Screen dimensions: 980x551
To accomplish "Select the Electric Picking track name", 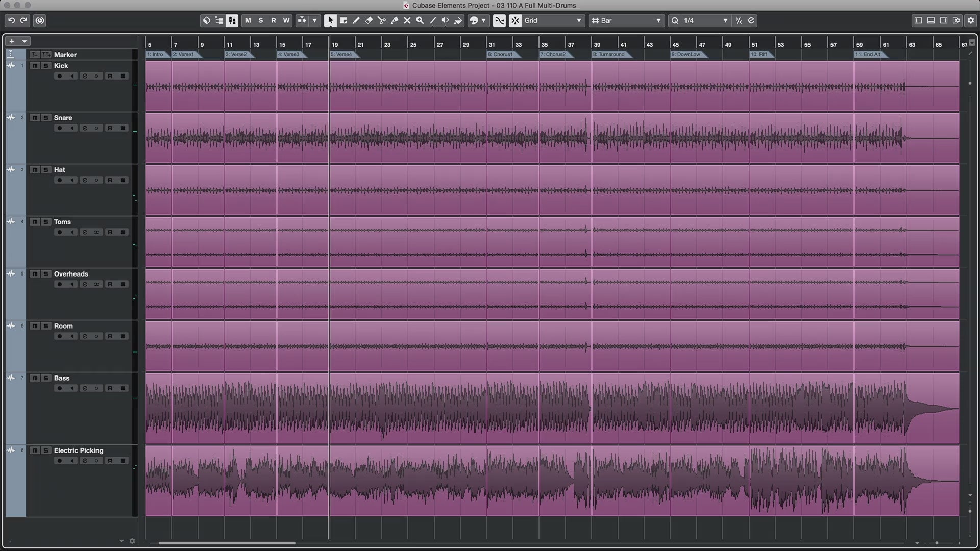I will [x=79, y=450].
